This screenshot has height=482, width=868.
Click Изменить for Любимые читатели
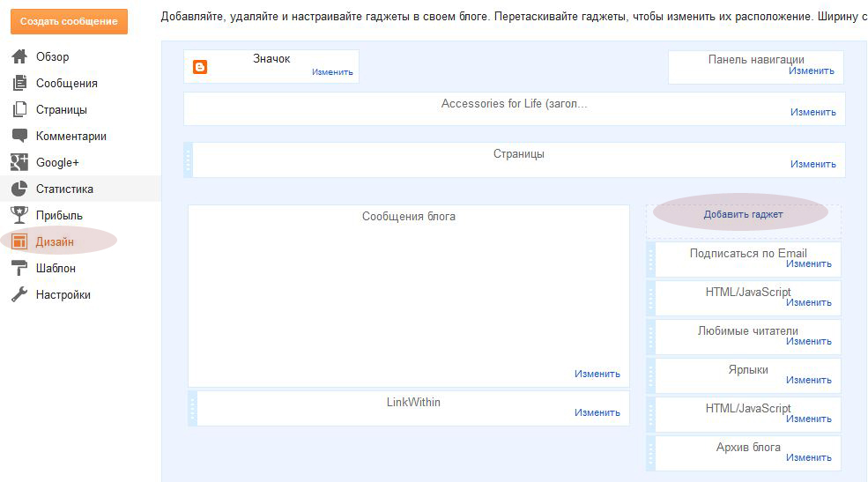click(808, 341)
